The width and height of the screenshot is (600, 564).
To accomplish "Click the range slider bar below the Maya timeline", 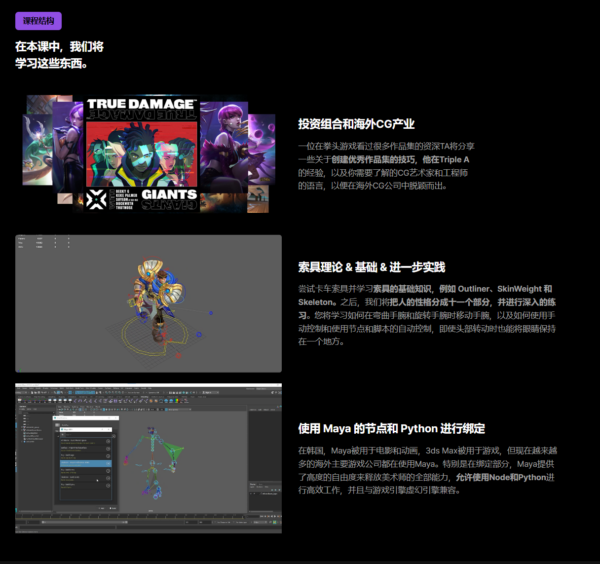I will 85,522.
